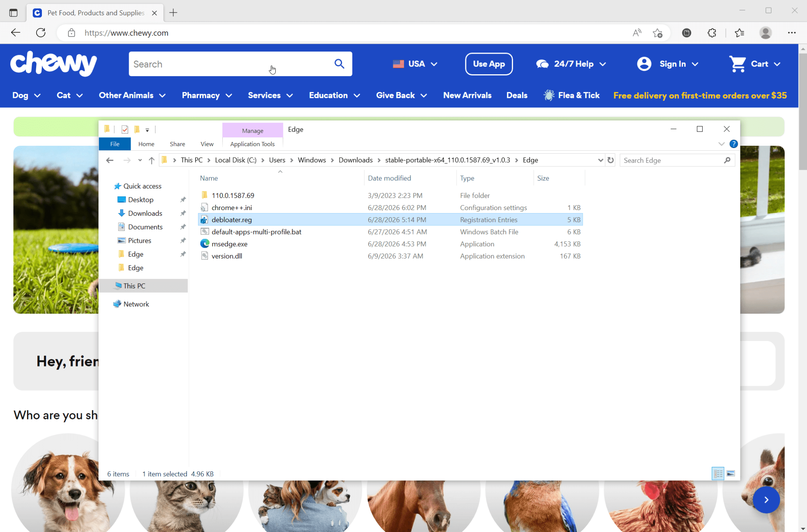Click the Local Disk (C:) breadcrumb
The image size is (807, 532).
pos(235,160)
